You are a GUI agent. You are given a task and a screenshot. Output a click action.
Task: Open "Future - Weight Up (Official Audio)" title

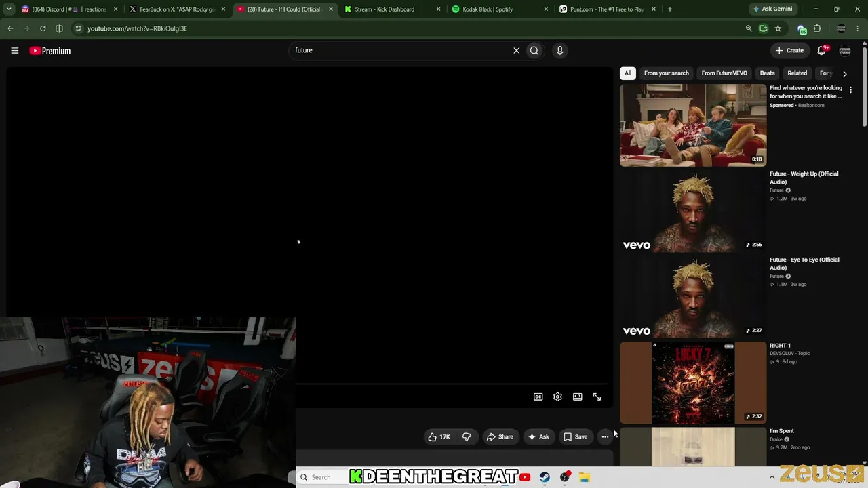click(x=804, y=178)
